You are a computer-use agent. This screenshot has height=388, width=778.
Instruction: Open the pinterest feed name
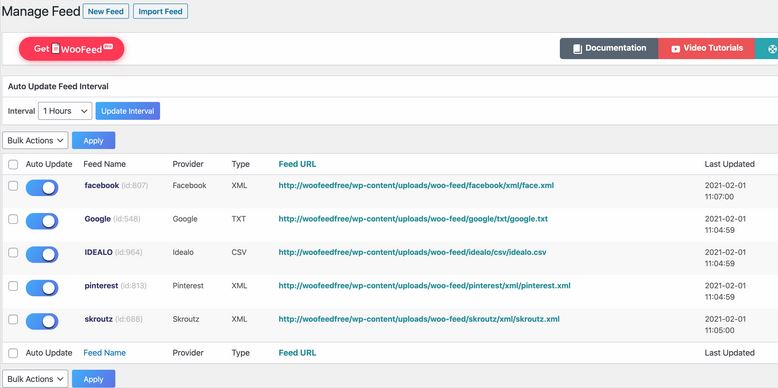pos(101,286)
